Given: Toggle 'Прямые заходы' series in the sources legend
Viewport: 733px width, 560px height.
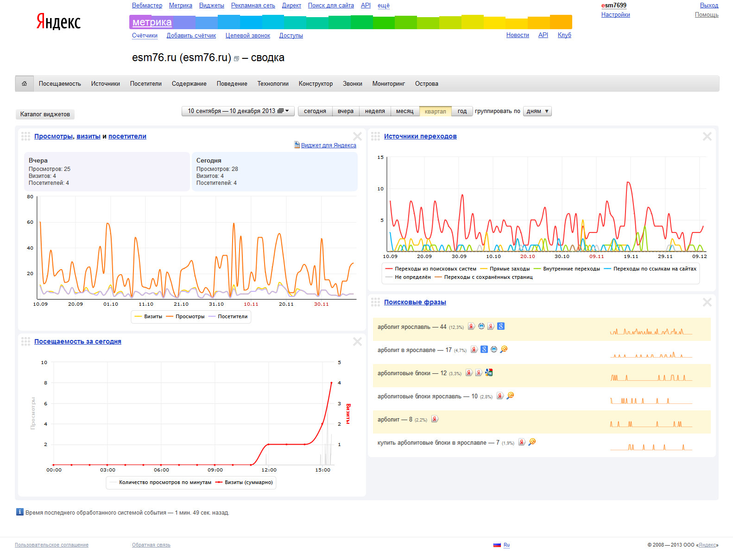Looking at the screenshot, I should [505, 269].
